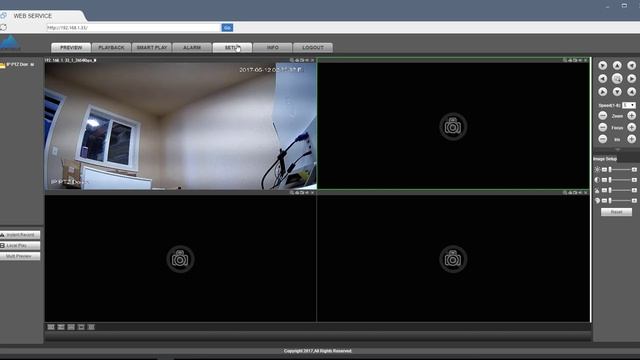Move PTZ camera up-right
This screenshot has height=360, width=640.
[x=631, y=65]
